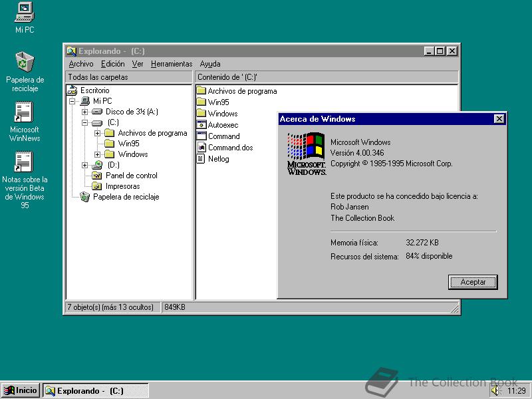
Task: Click the Contenido de '(C:)' header
Action: (327, 77)
